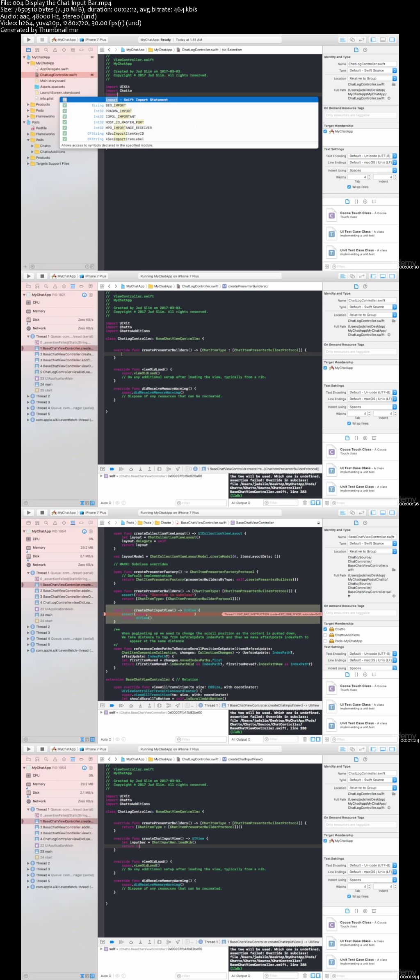
Task: In the 00:00:30 frame, click the iPhone 7 Plus device selector
Action: [93, 40]
